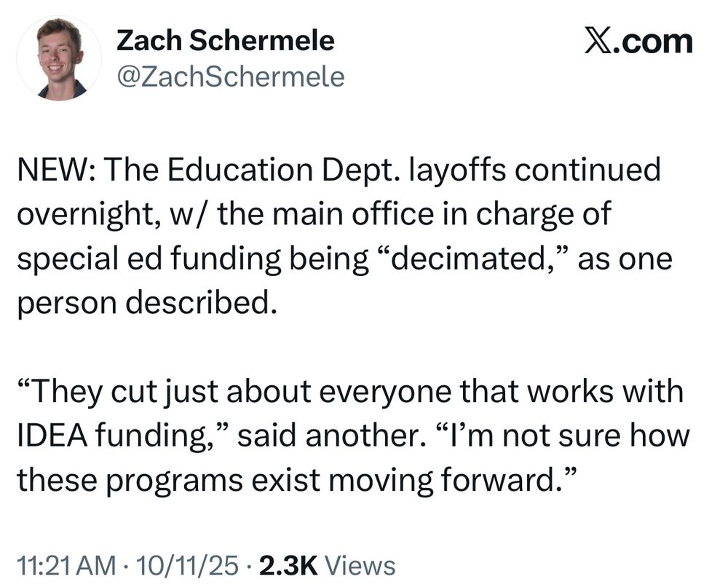Click the 10/11/25 date
Screen dimensions: 728x587
click(x=188, y=566)
